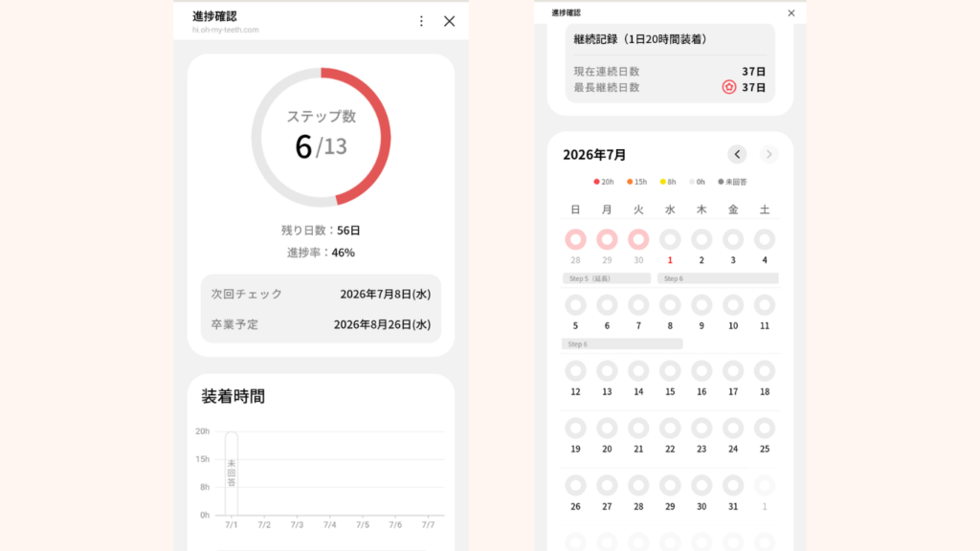This screenshot has height=551, width=980.
Task: Click the Step 5（延長）bar in calendar
Action: pos(606,278)
